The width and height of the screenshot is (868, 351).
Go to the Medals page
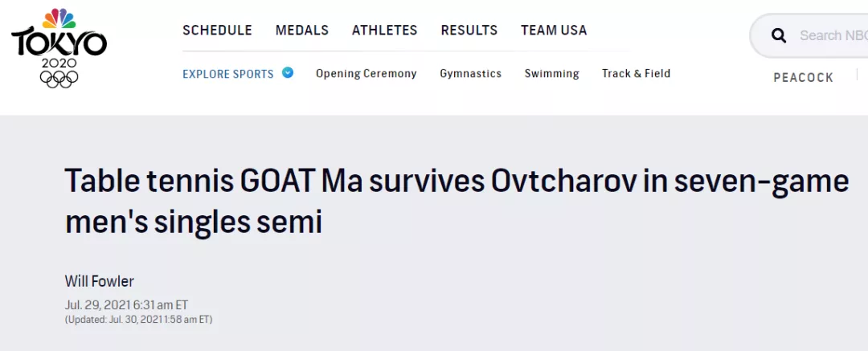(302, 31)
